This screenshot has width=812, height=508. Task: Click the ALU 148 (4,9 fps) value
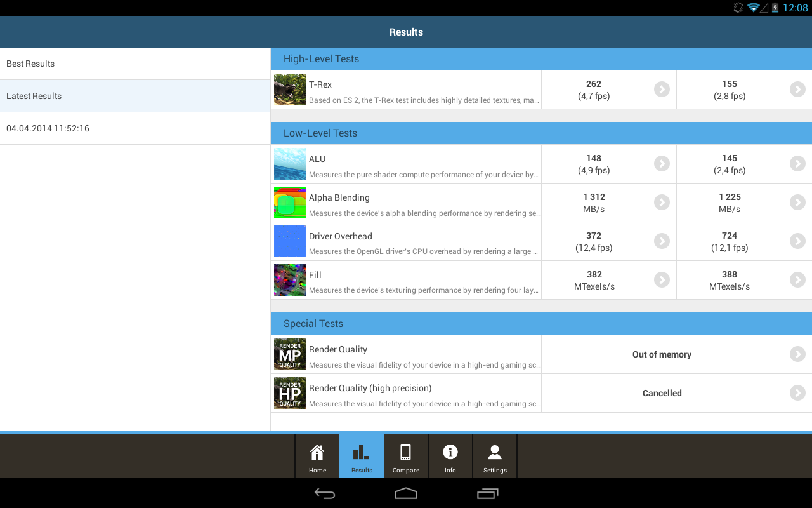pos(594,164)
